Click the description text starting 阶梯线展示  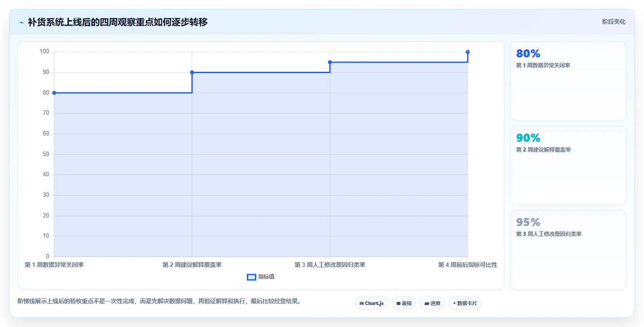tap(159, 301)
